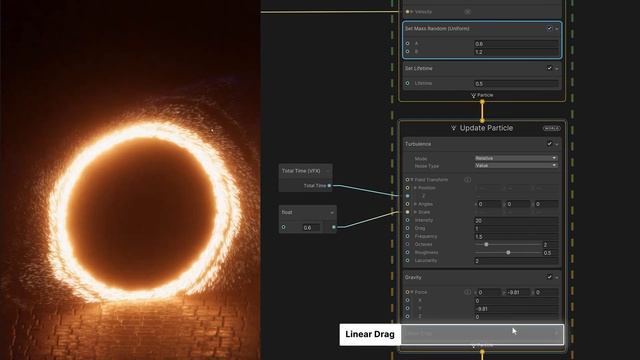Collapse the Total Time (VFX) node
640x360 pixels.
click(327, 171)
